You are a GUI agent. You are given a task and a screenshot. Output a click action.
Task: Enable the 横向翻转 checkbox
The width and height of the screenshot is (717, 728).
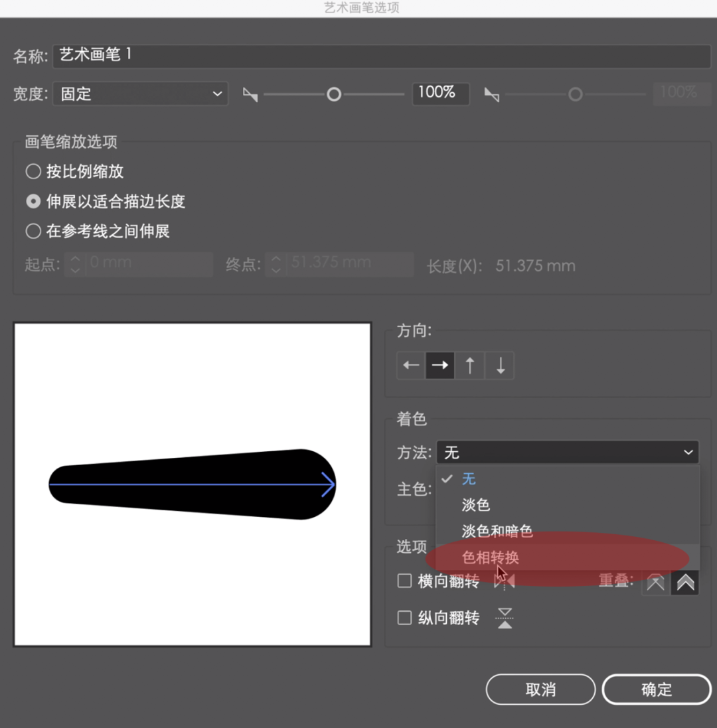404,581
